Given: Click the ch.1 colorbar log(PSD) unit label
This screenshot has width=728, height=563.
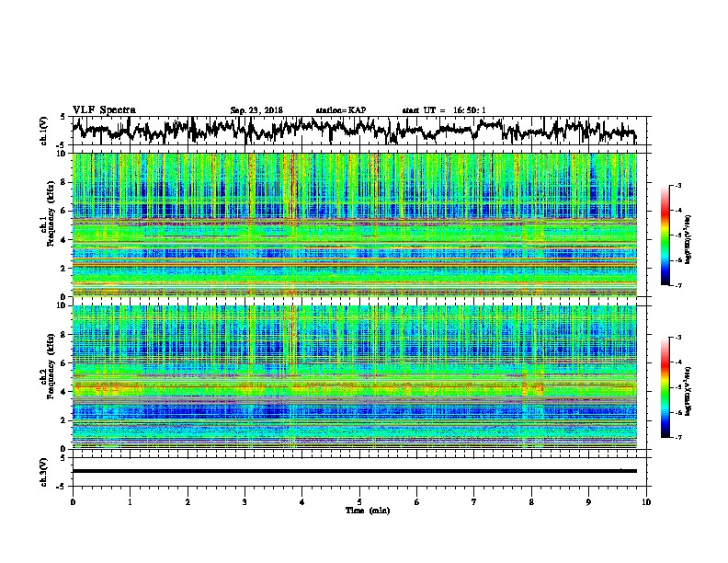Looking at the screenshot, I should pos(688,240).
